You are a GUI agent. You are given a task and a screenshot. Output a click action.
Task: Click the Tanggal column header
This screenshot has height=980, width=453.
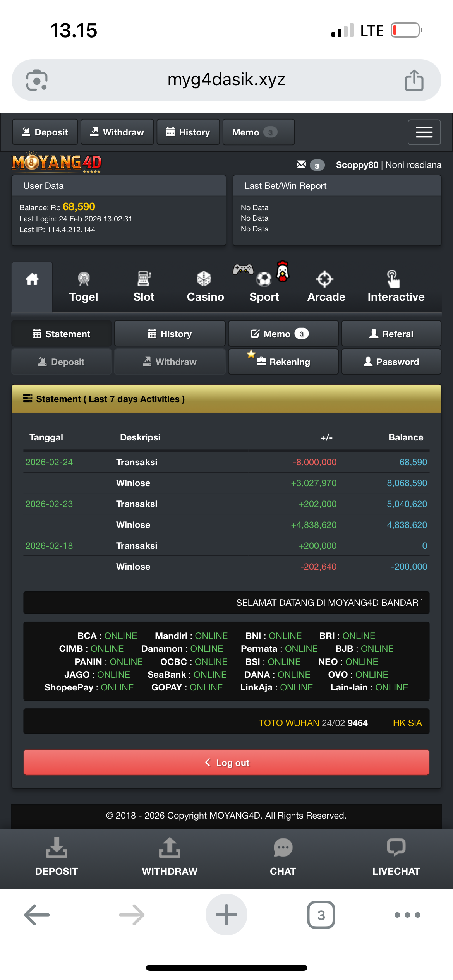point(46,437)
